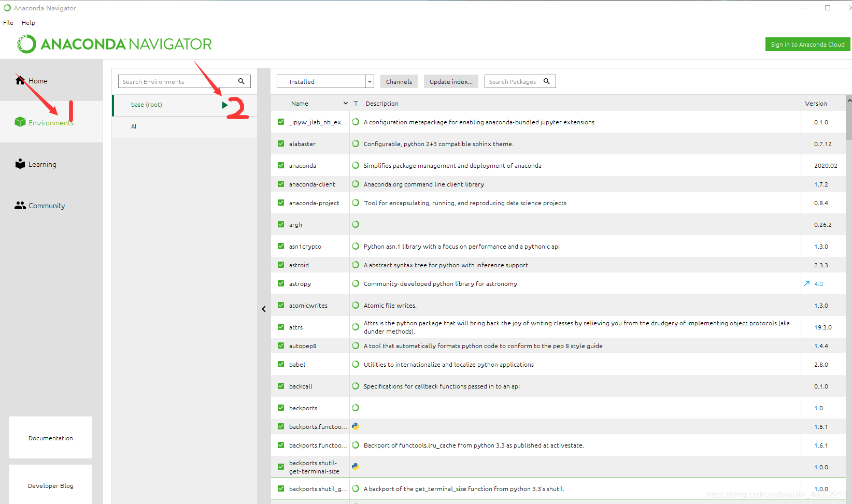Click the Name column sort arrow

(346, 103)
